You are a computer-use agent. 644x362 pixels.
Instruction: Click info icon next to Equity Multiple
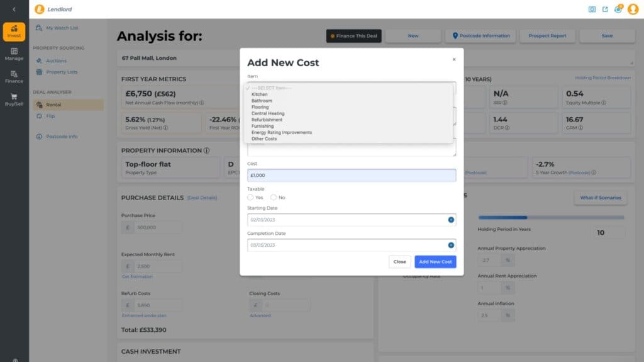click(604, 103)
